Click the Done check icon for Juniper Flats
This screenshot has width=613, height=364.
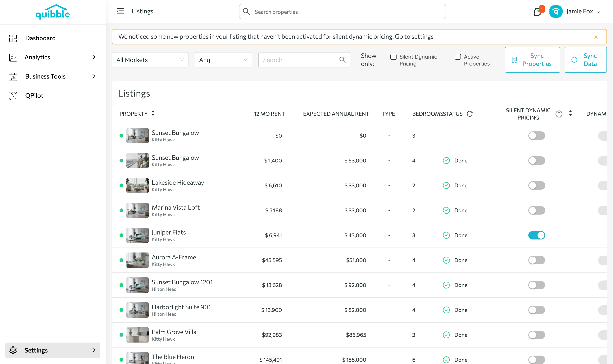[446, 235]
